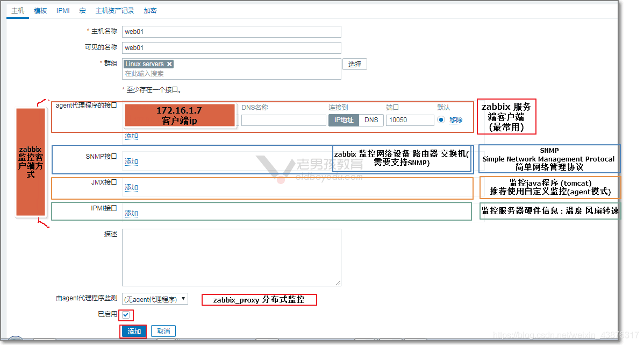Click 添加 link in IPMI接口 row
This screenshot has width=644, height=345.
[131, 214]
